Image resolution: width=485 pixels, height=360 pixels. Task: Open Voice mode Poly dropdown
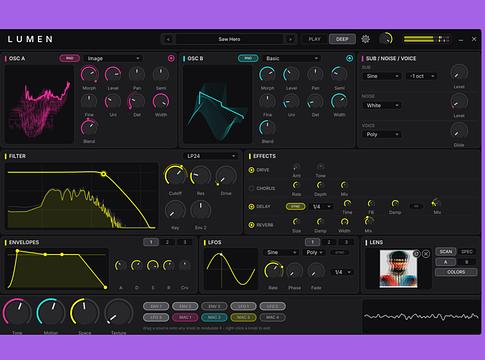(382, 134)
